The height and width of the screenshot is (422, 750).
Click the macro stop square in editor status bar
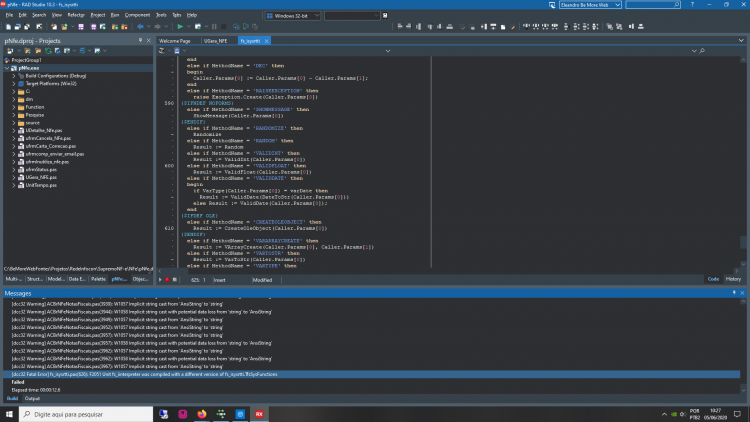coord(175,280)
